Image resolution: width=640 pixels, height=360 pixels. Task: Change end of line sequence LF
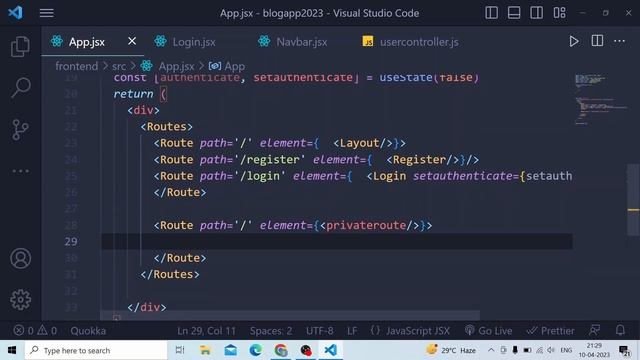tap(352, 331)
